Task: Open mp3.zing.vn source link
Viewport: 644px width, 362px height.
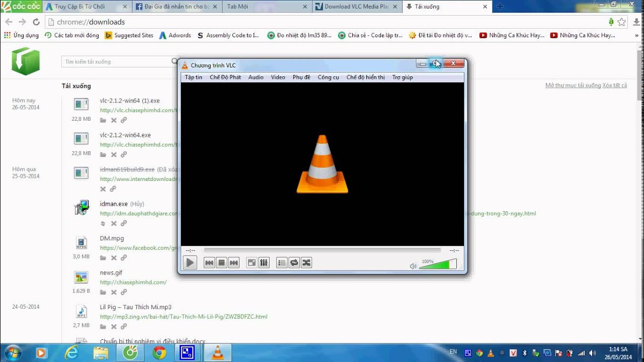Action: (184, 317)
